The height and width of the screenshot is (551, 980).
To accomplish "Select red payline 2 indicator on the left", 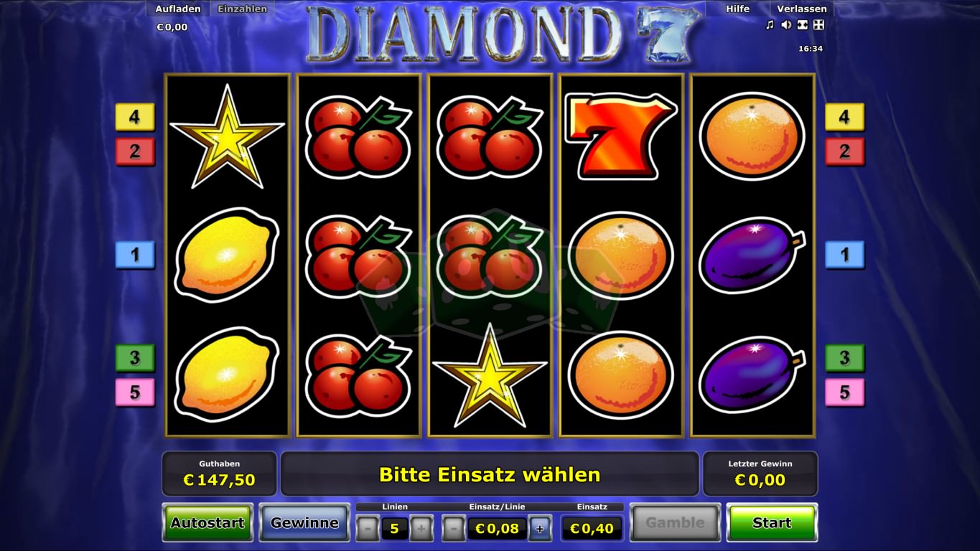I will 135,151.
